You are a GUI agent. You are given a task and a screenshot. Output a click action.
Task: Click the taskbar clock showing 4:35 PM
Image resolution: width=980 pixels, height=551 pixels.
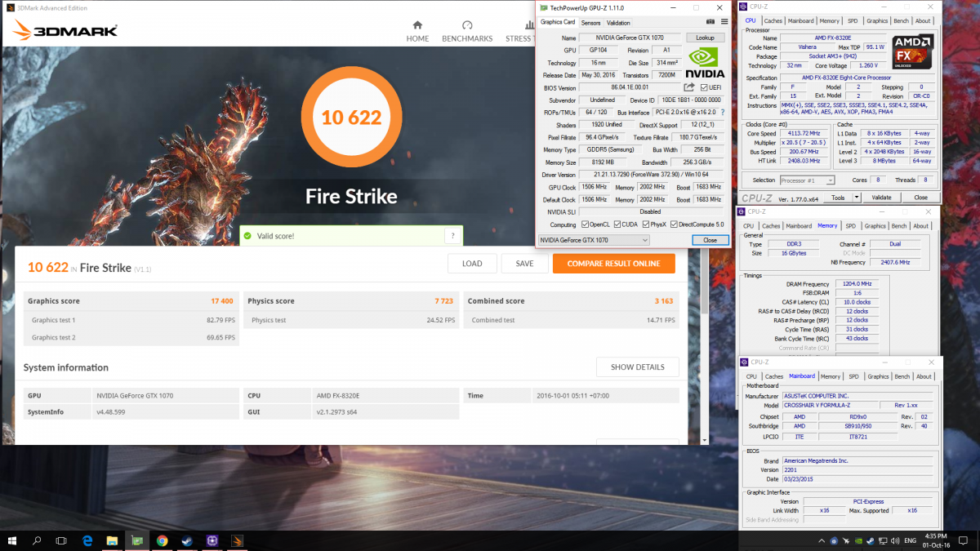click(936, 540)
